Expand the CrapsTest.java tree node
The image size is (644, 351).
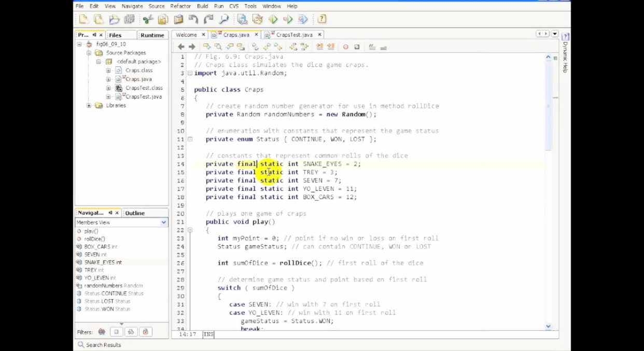click(108, 96)
